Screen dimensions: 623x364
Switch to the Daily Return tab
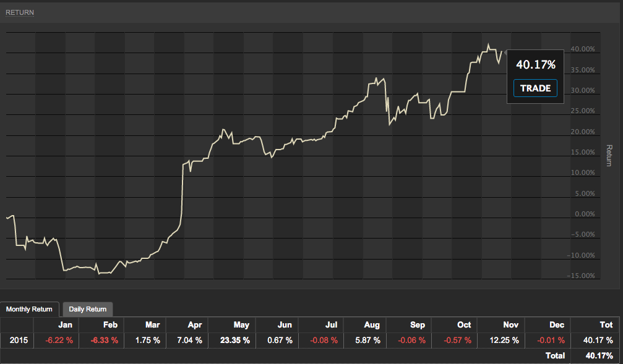(87, 309)
